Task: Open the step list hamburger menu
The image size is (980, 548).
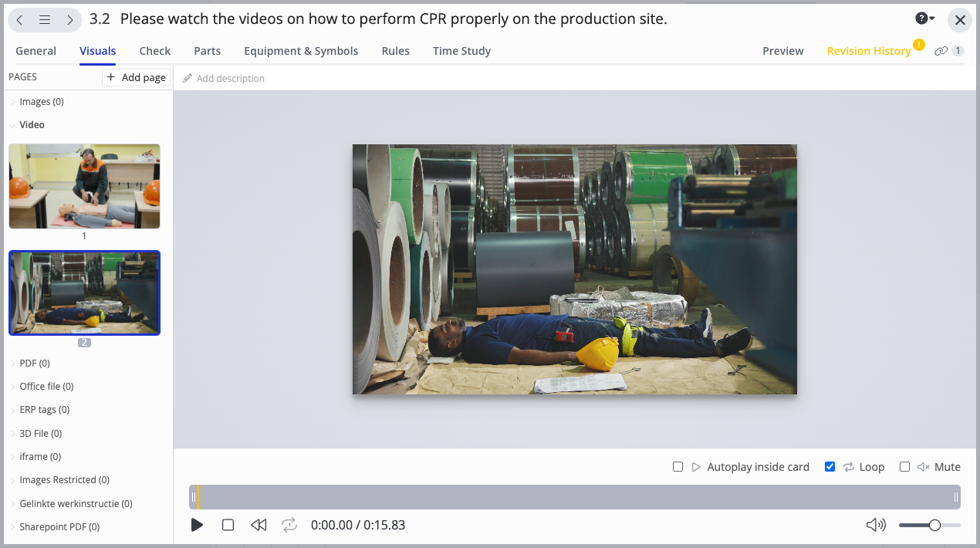Action: click(45, 20)
